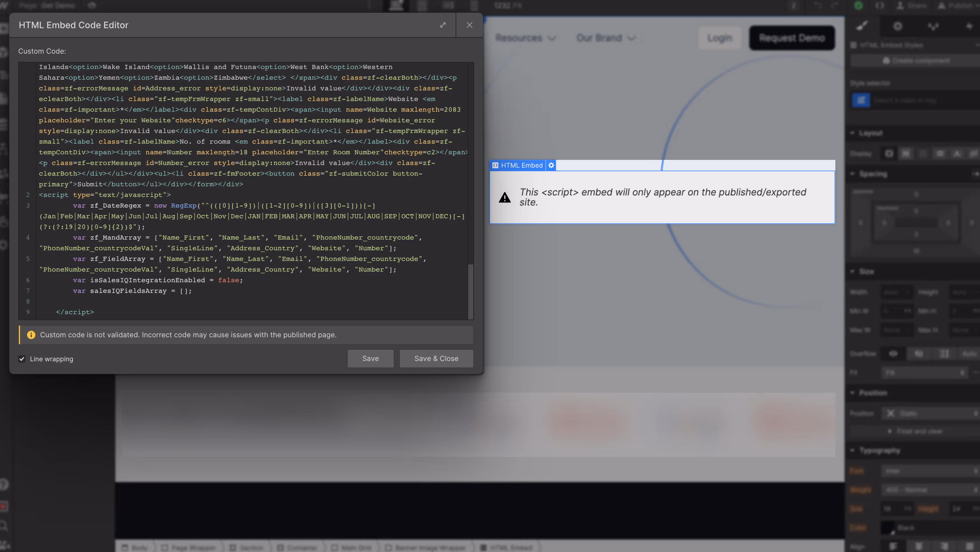980x552 pixels.
Task: Open the Resources nav dropdown
Action: [x=525, y=38]
